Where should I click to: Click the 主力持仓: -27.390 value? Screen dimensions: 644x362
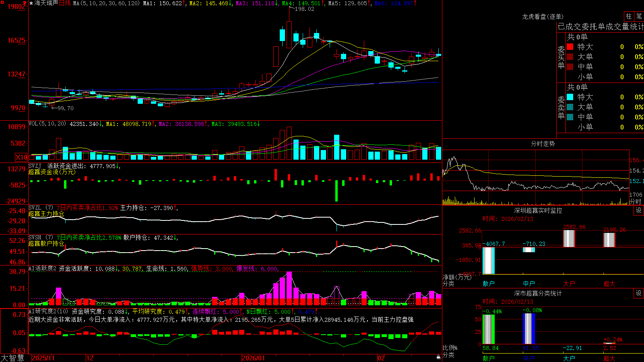(x=147, y=208)
